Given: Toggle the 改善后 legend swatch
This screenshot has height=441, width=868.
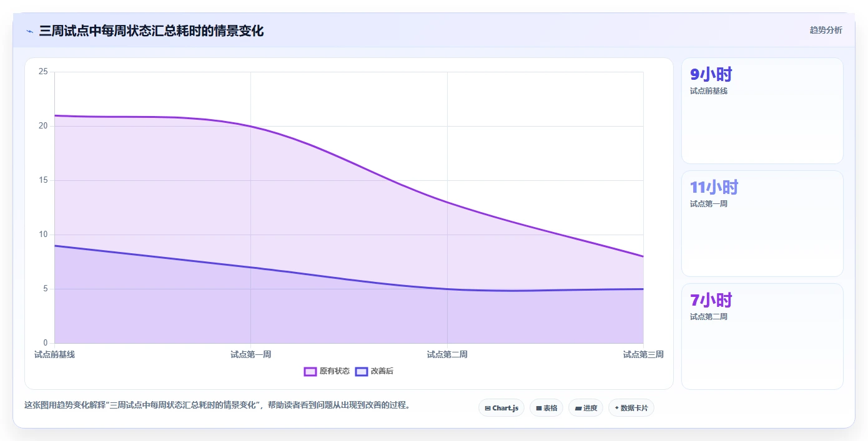Looking at the screenshot, I should tap(362, 371).
